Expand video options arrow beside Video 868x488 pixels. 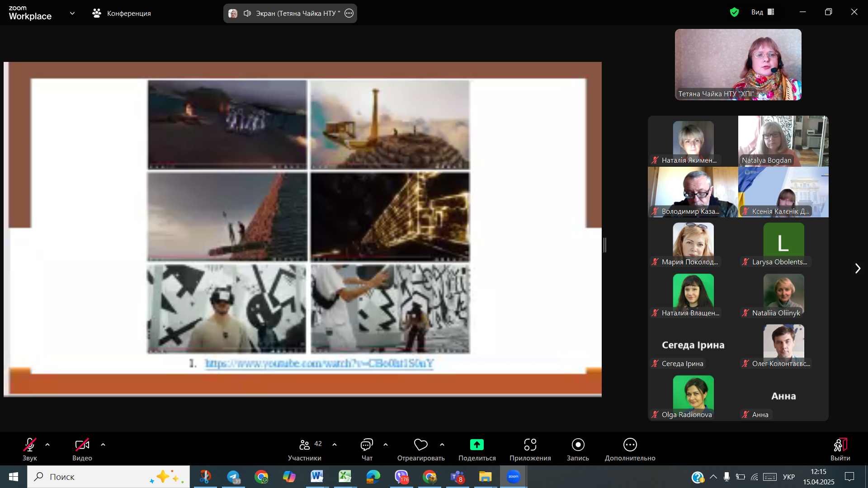pyautogui.click(x=103, y=445)
